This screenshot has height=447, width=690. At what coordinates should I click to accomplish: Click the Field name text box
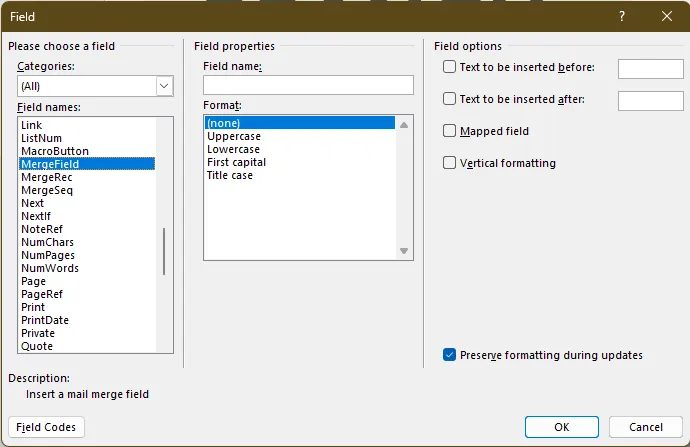point(307,85)
